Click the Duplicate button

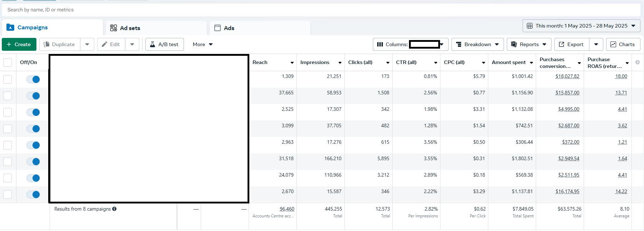click(59, 44)
